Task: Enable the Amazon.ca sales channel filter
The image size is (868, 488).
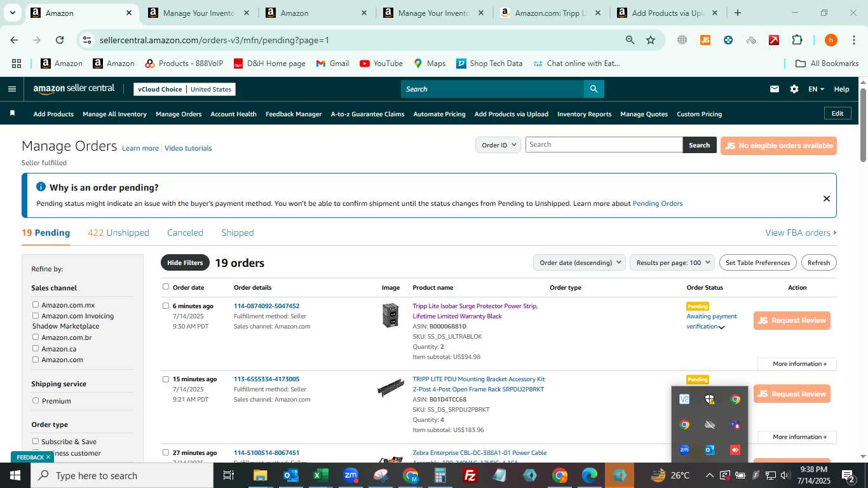Action: (36, 348)
